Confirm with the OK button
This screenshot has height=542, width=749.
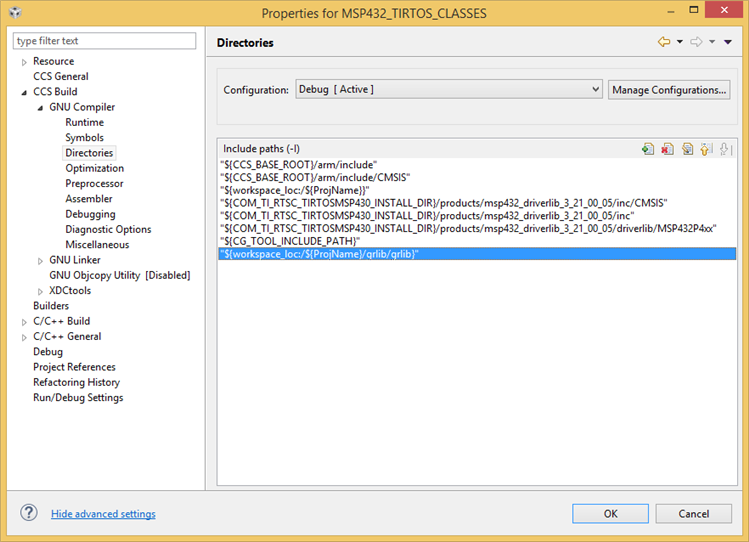coord(610,514)
